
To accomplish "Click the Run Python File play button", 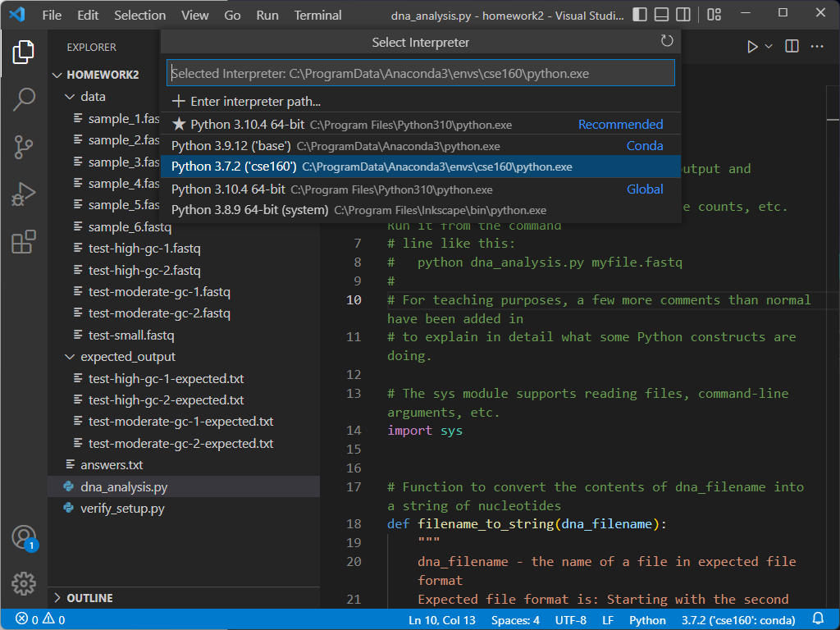I will pos(752,47).
